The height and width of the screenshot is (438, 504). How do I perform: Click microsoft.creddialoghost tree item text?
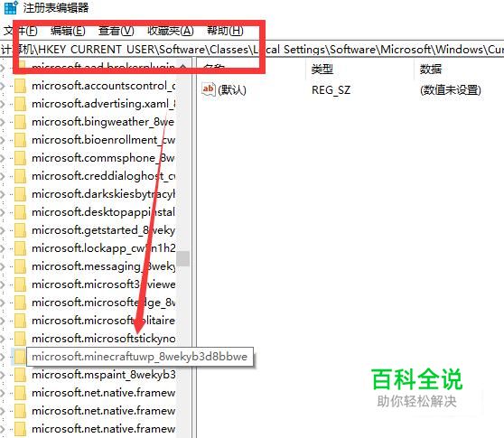point(104,176)
